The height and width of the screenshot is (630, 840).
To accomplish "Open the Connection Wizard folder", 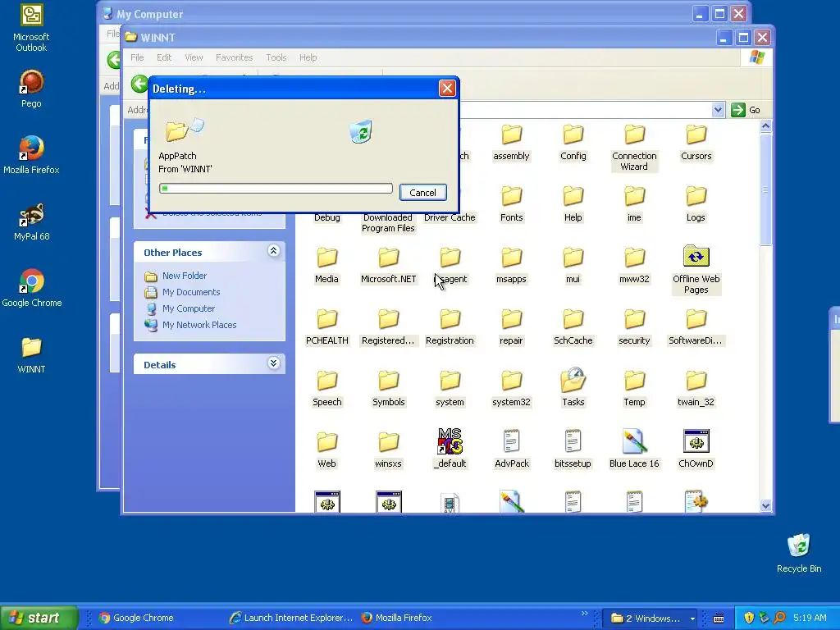I will [634, 148].
